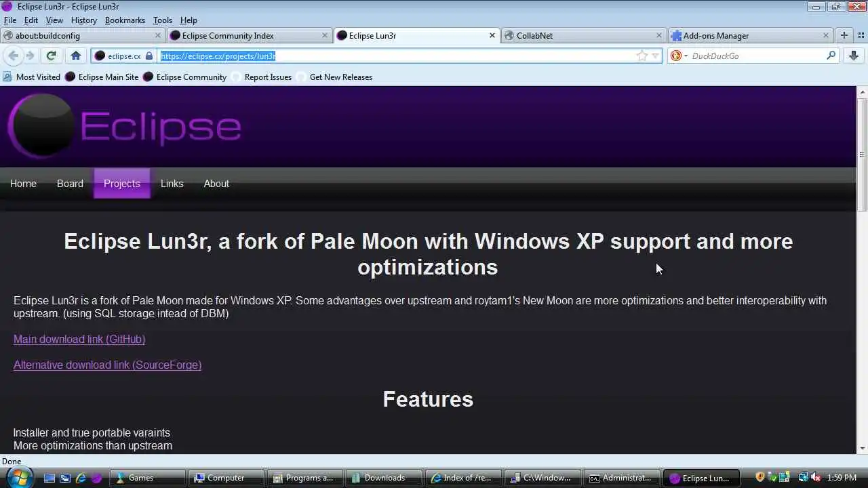Select Projects in site navigation

pos(122,184)
